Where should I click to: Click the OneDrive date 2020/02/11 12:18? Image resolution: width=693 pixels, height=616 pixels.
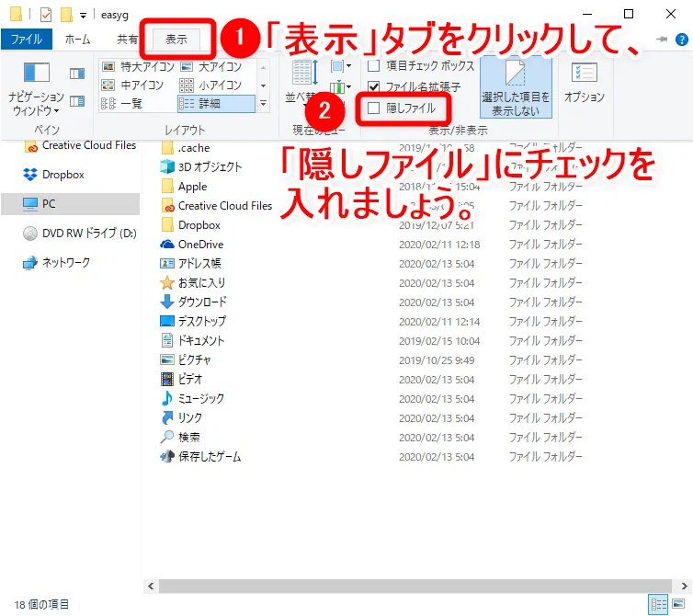pos(439,245)
